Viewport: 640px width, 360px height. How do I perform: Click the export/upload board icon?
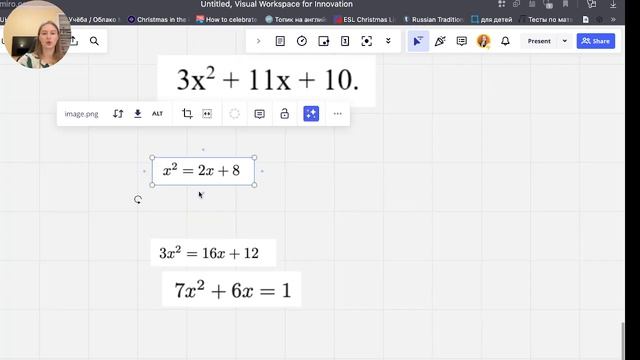tap(74, 41)
